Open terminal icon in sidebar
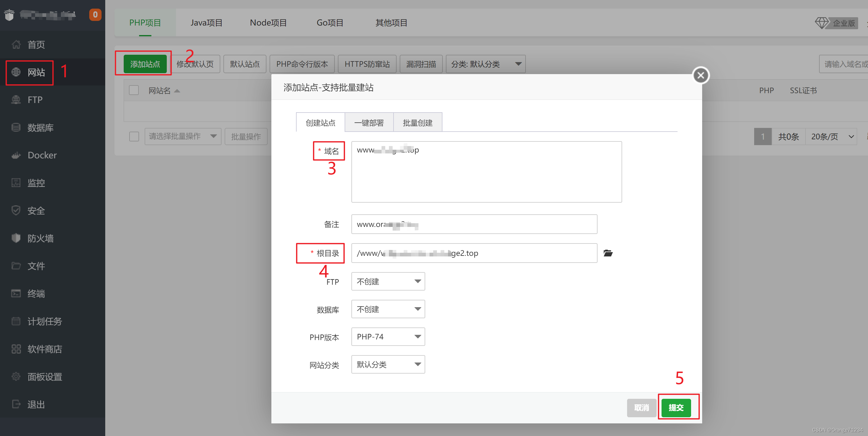 tap(16, 293)
